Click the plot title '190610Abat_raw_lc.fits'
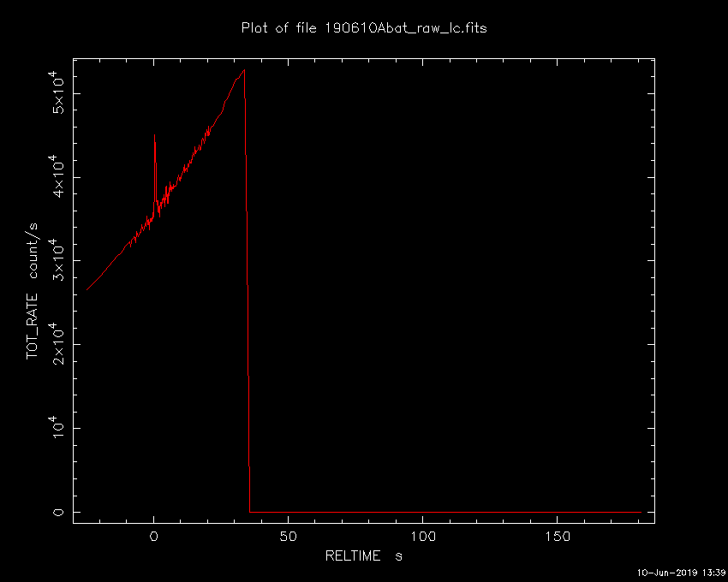This screenshot has height=582, width=728. (x=405, y=29)
